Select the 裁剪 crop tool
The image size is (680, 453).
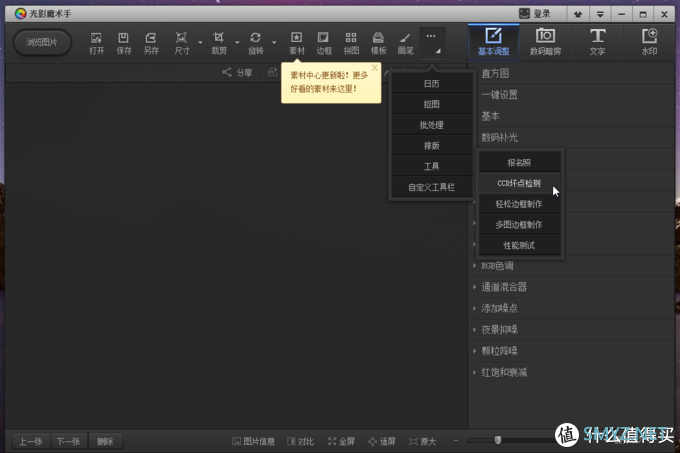tap(219, 43)
